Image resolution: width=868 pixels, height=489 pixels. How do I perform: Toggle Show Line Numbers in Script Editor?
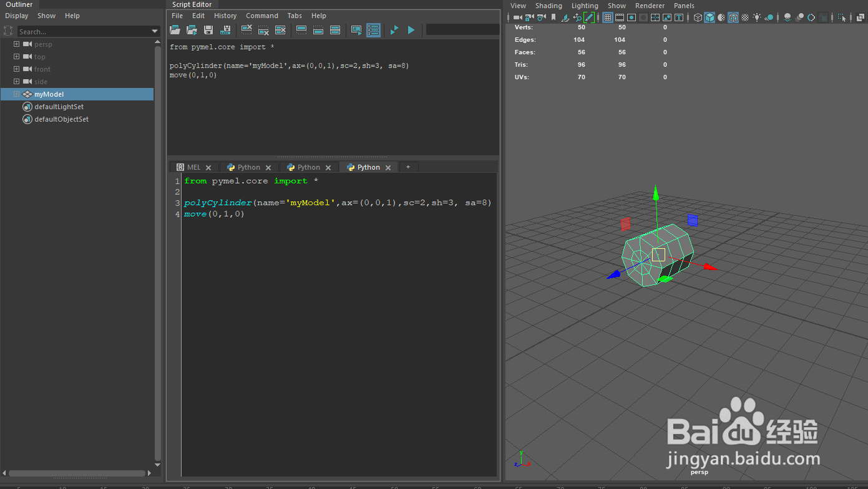coord(373,29)
